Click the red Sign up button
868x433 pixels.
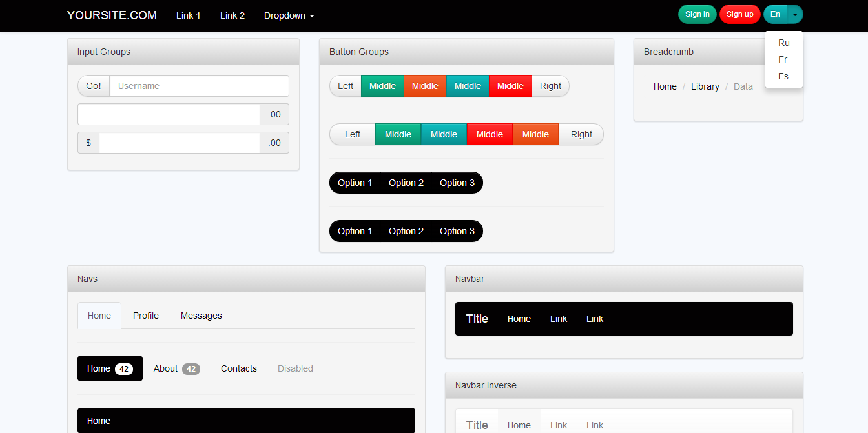(739, 14)
